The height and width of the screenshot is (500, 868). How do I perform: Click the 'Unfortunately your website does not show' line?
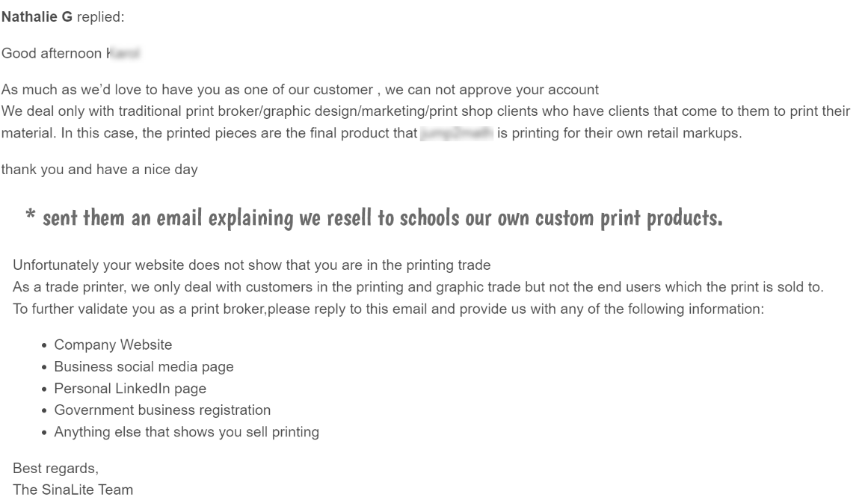point(252,265)
